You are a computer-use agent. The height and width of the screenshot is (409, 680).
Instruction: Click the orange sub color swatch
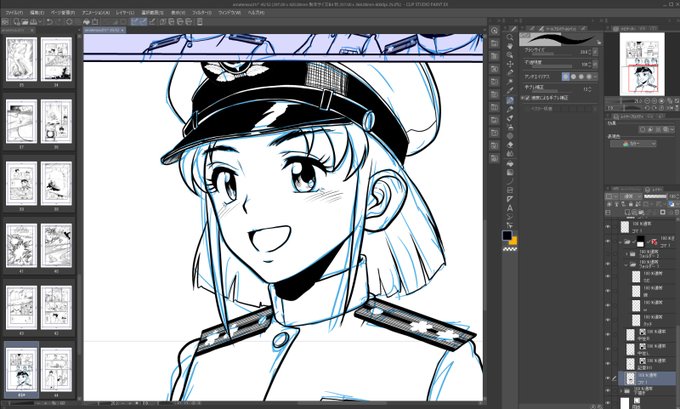(x=514, y=241)
